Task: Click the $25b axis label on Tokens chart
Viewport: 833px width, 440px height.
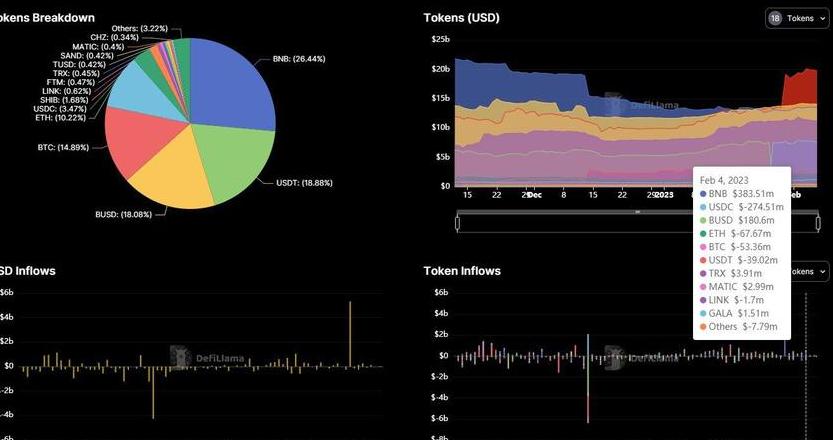Action: pyautogui.click(x=441, y=39)
